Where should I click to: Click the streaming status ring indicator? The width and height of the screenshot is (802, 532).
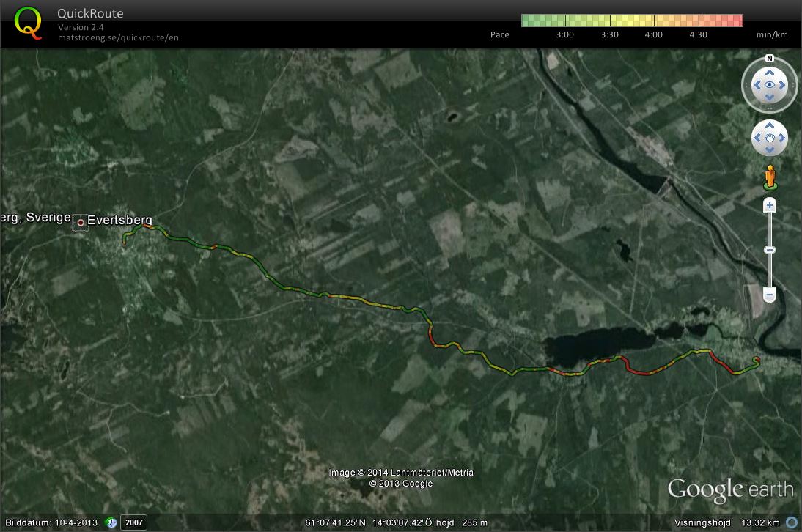(792, 522)
